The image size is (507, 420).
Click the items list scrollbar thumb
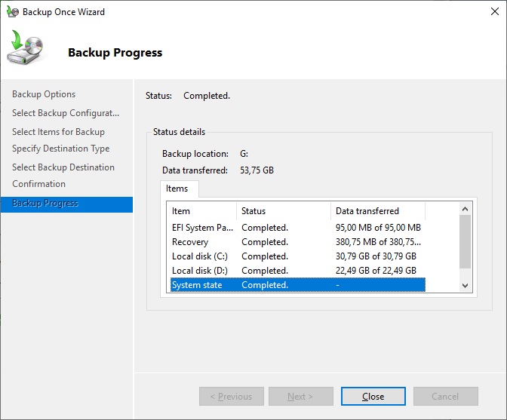[x=465, y=241]
